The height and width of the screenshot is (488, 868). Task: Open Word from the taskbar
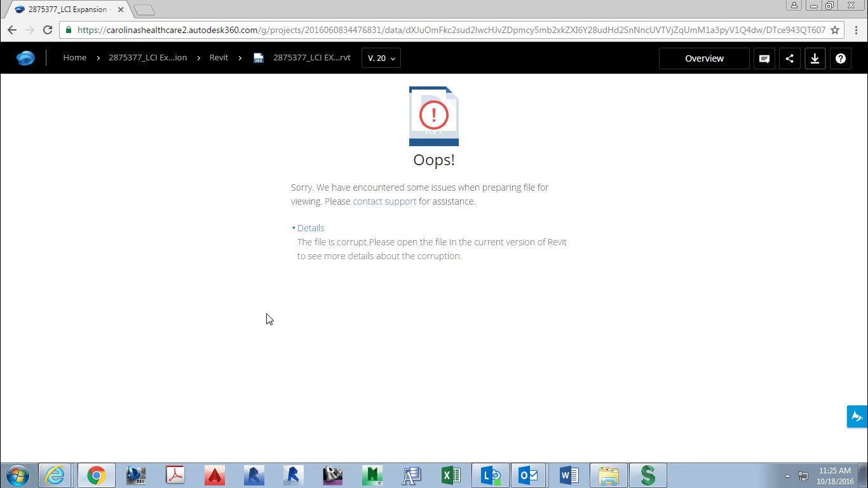pos(569,475)
